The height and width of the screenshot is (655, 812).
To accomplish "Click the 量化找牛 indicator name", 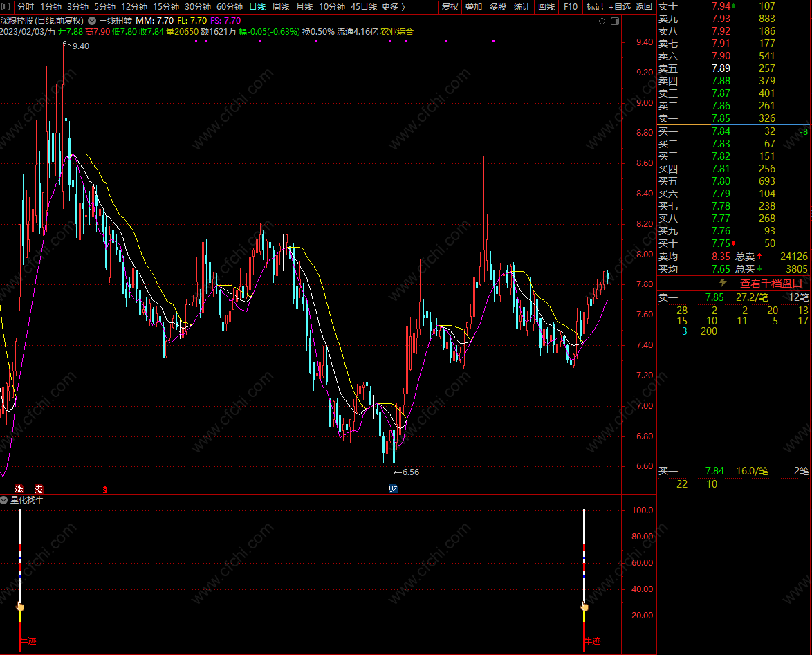I will coord(27,500).
